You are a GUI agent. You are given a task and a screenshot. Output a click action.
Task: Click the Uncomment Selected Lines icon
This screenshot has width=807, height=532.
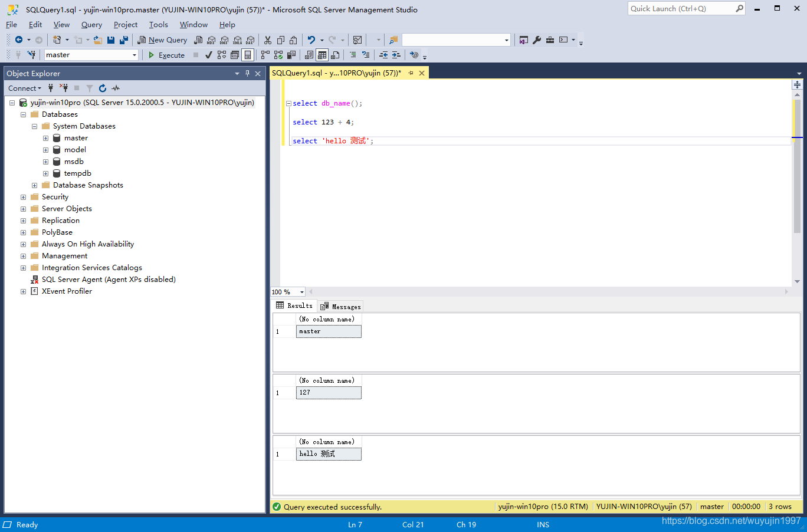pos(366,55)
